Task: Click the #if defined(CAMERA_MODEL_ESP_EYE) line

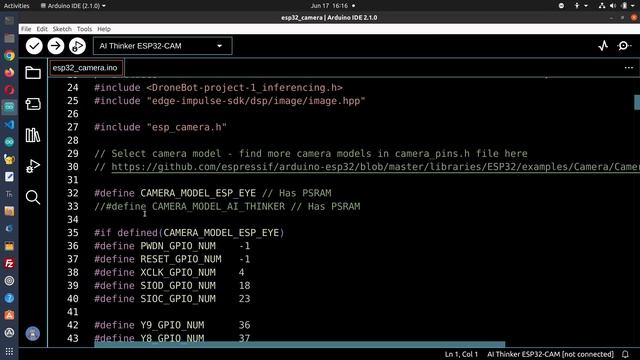Action: (x=189, y=233)
